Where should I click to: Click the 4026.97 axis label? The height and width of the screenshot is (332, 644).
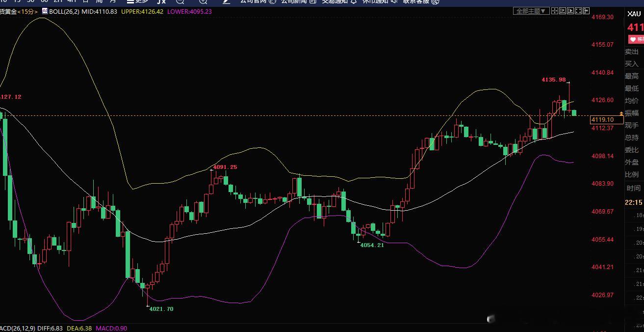tap(603, 295)
